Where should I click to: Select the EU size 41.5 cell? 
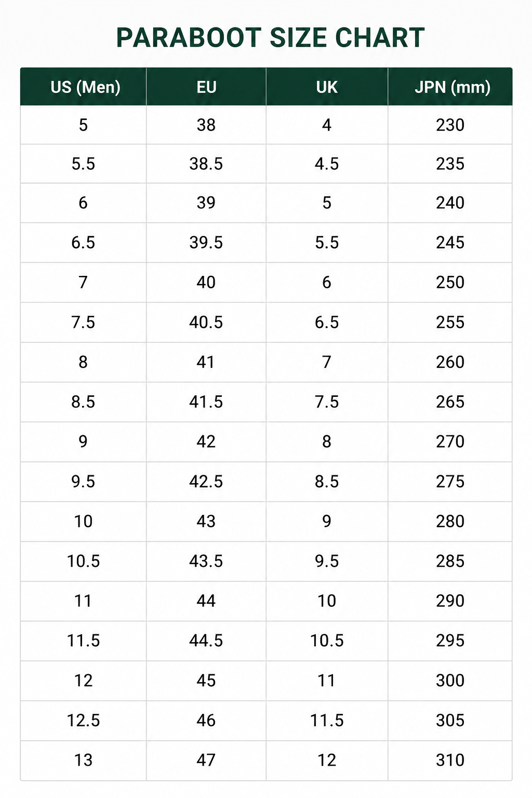[x=206, y=402]
